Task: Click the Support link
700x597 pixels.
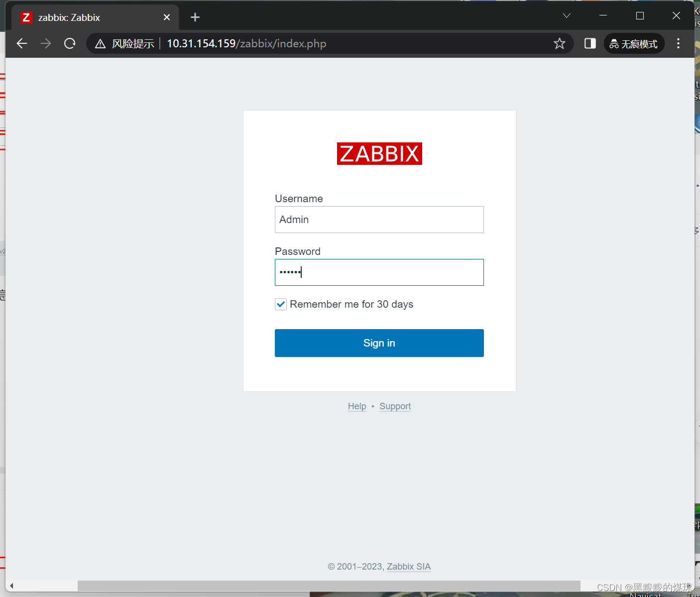Action: tap(395, 406)
